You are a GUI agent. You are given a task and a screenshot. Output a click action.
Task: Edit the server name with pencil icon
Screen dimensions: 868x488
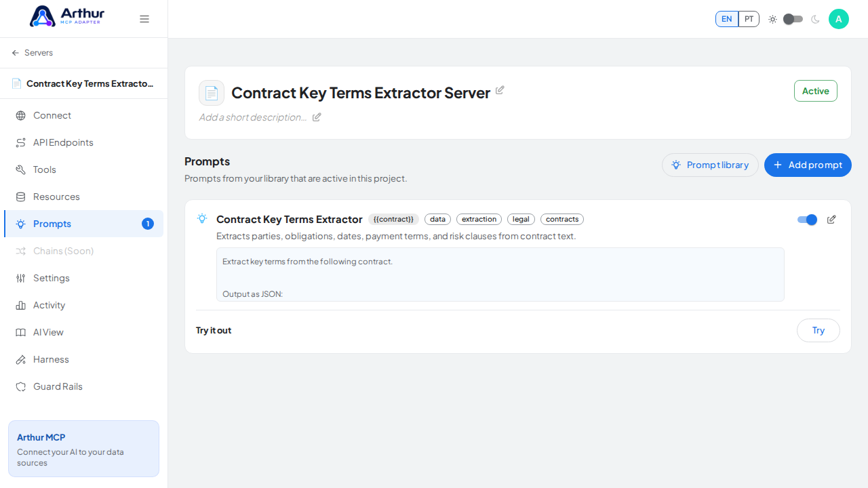tap(500, 90)
